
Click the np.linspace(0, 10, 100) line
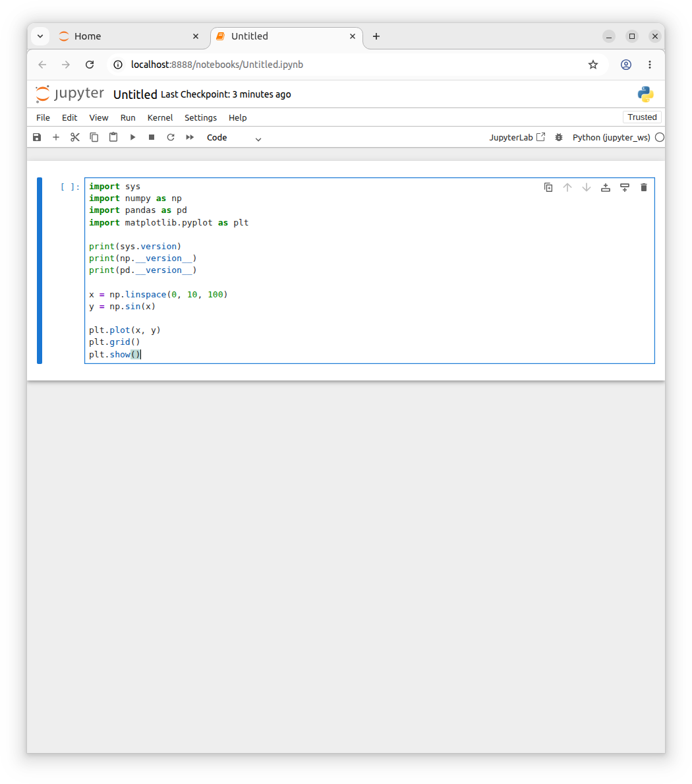158,295
